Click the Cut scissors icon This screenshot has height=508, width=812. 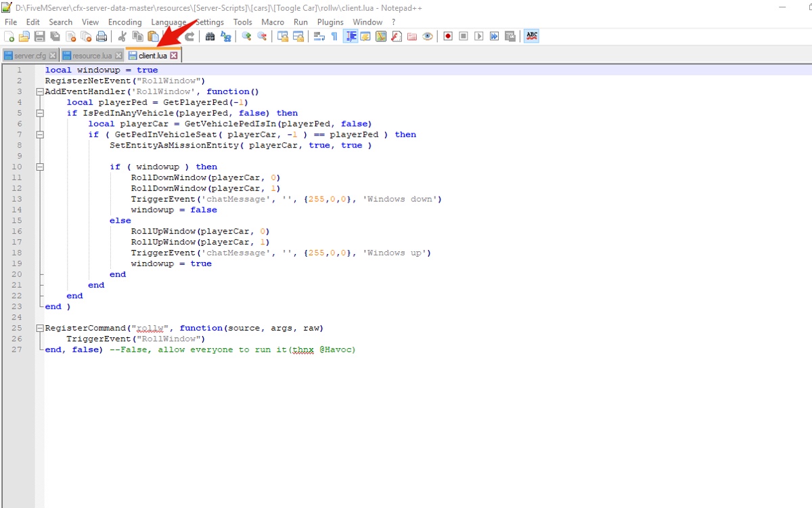(122, 37)
